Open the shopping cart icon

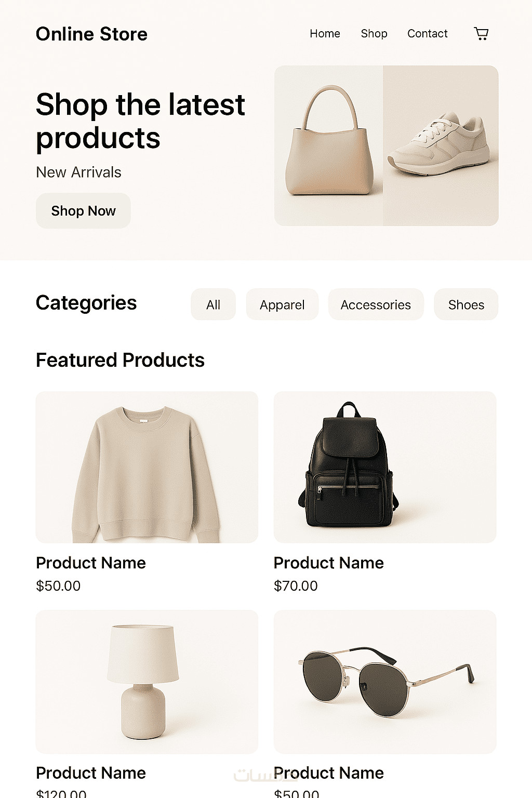pyautogui.click(x=481, y=34)
